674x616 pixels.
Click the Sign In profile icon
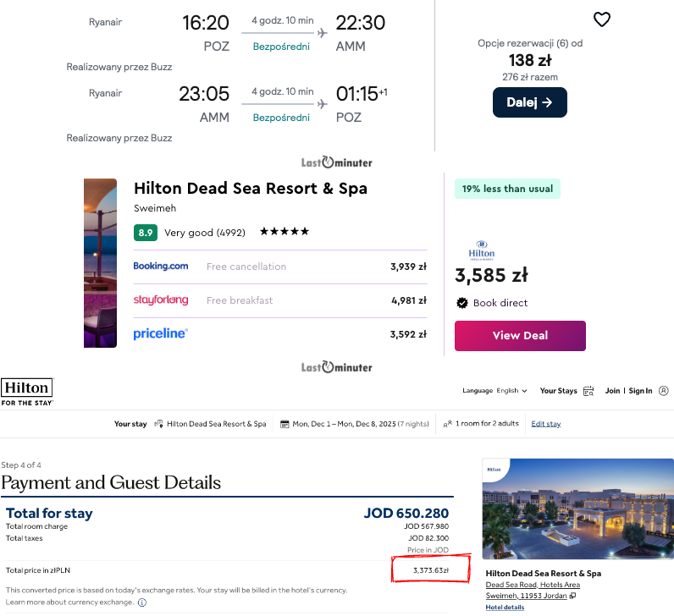pos(663,391)
